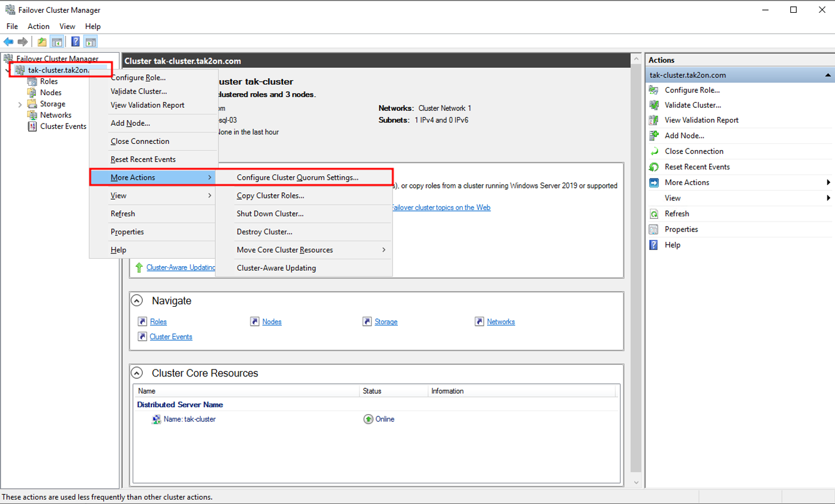Image resolution: width=835 pixels, height=504 pixels.
Task: Open the Nodes link under Navigate
Action: pos(272,322)
